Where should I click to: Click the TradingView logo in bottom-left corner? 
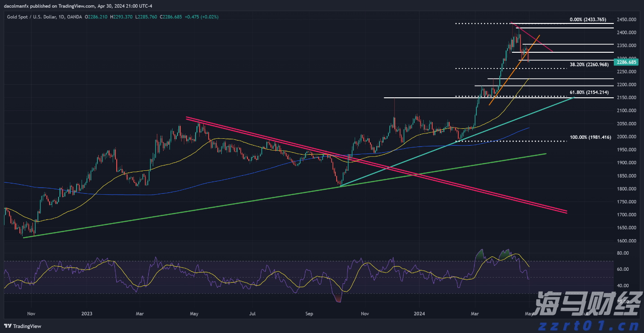(23, 326)
